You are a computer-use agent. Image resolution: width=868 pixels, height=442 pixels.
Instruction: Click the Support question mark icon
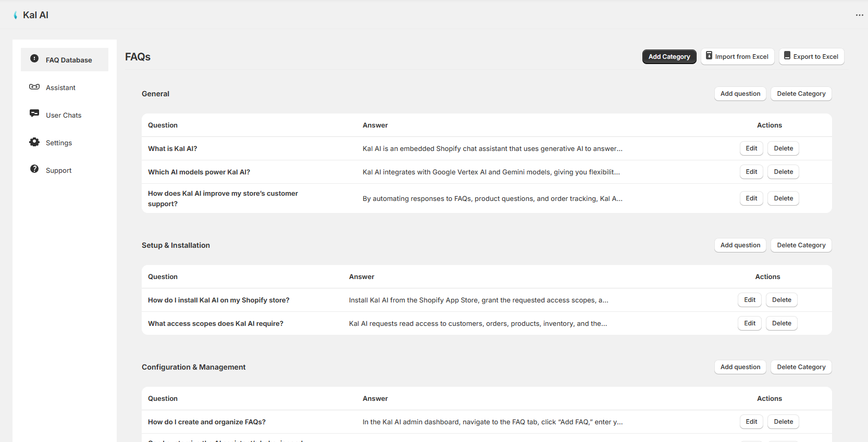tap(34, 169)
